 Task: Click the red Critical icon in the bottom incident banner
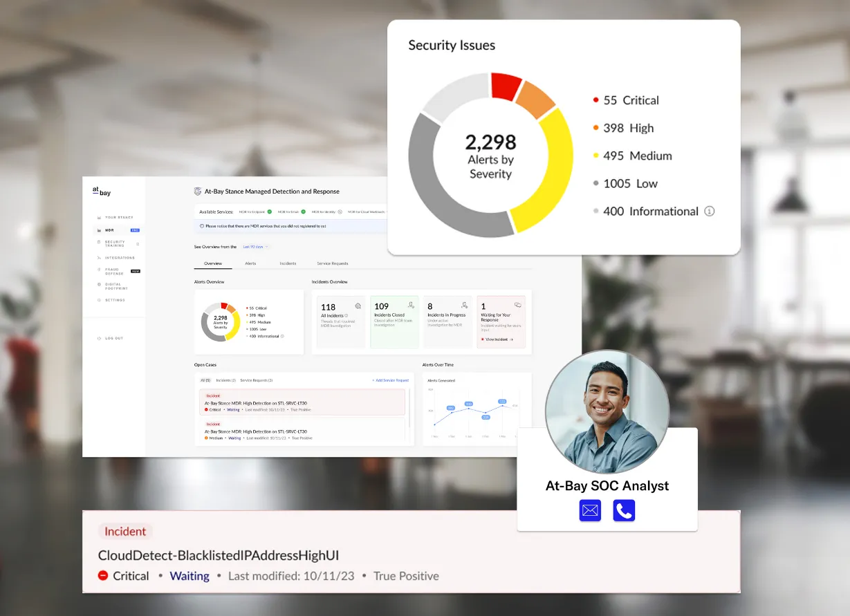coord(103,575)
